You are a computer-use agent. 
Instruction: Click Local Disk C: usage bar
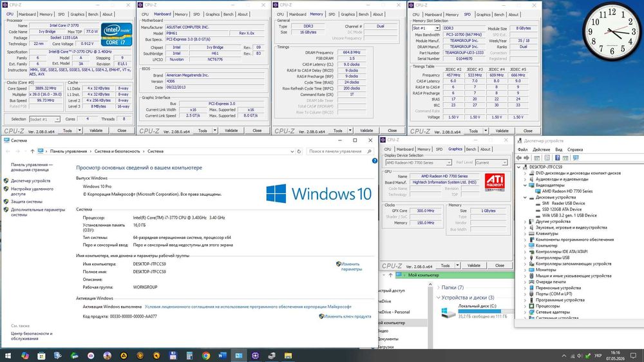(x=486, y=311)
